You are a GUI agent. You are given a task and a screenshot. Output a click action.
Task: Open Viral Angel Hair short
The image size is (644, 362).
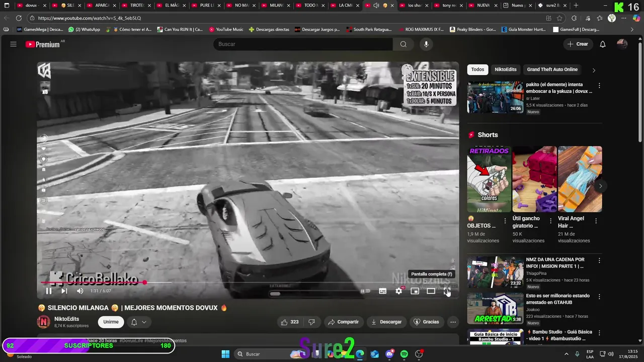(x=580, y=179)
